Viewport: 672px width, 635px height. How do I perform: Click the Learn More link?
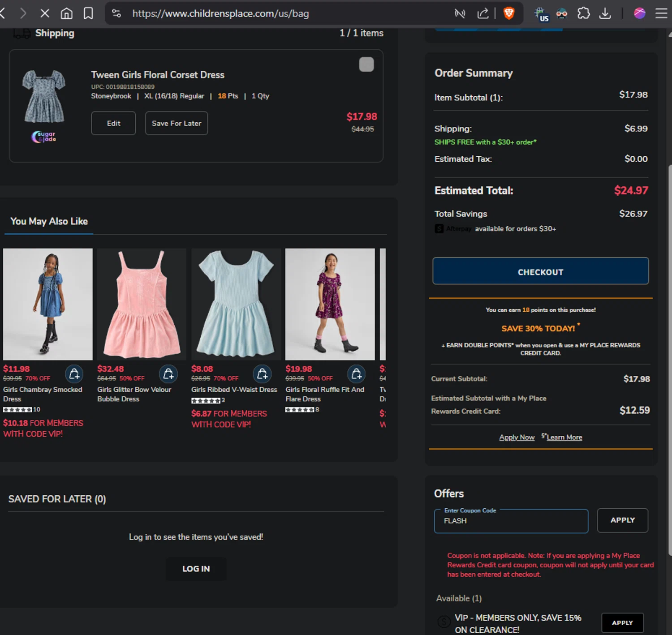click(x=564, y=437)
